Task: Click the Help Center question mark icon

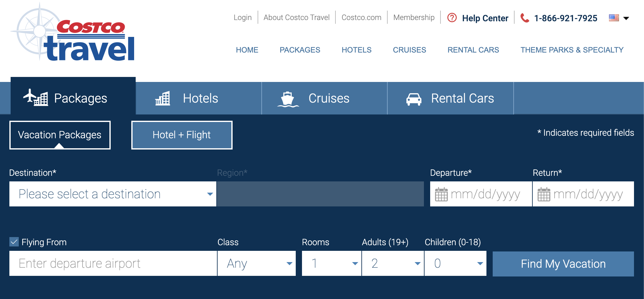Action: pos(452,18)
